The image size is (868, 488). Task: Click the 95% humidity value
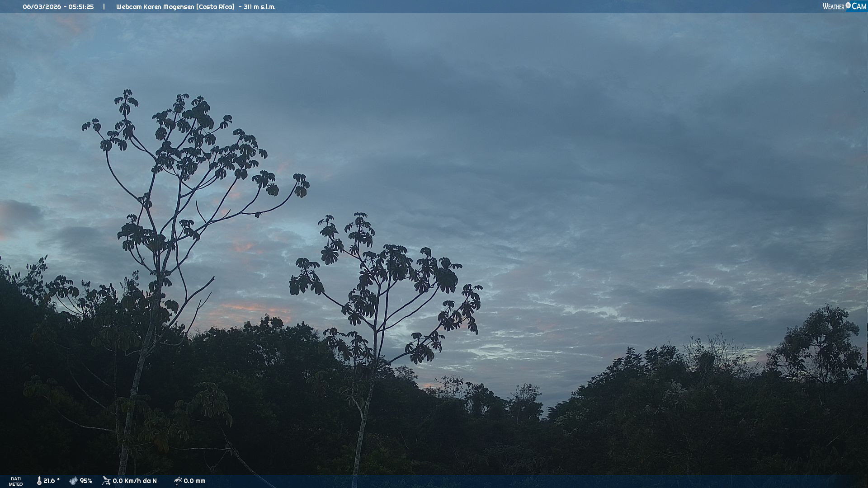[86, 481]
